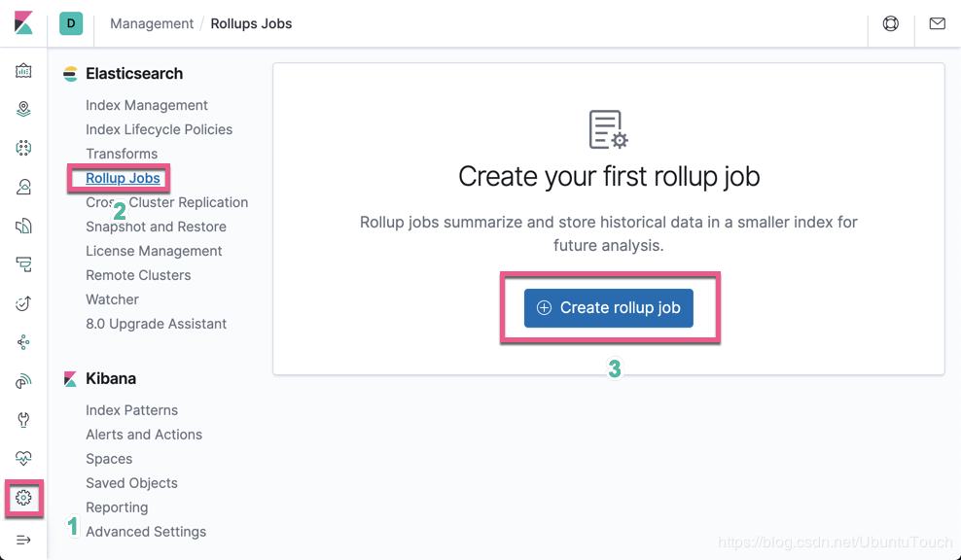The height and width of the screenshot is (560, 961).
Task: Click the Elasticsearch section logo
Action: (70, 74)
